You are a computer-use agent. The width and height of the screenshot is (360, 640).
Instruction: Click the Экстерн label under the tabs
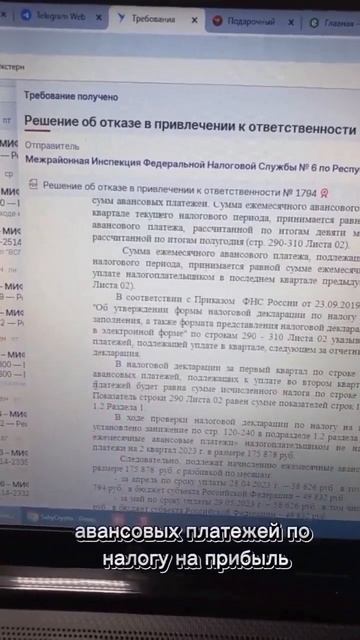tap(12, 67)
